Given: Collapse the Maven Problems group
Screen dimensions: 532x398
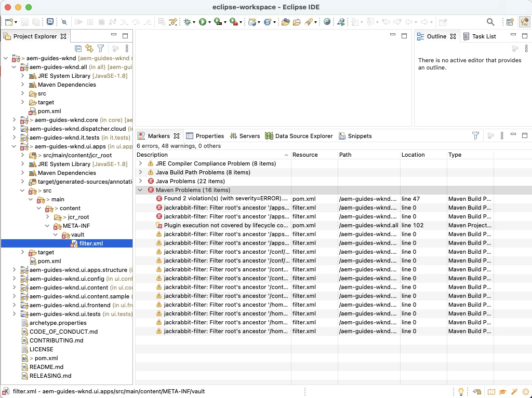Looking at the screenshot, I should pyautogui.click(x=140, y=190).
